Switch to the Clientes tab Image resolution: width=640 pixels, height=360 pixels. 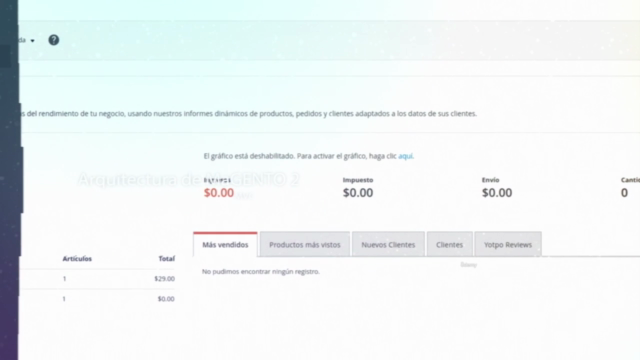[x=449, y=244]
